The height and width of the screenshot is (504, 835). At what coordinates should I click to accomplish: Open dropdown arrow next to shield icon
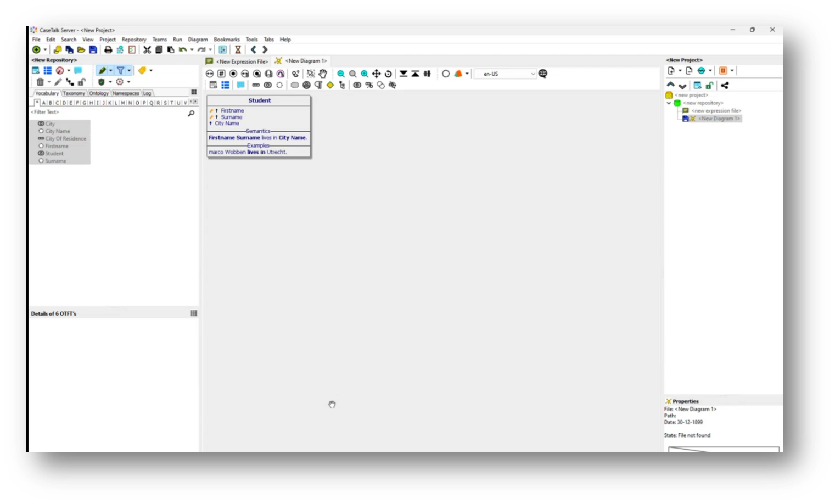pos(110,82)
